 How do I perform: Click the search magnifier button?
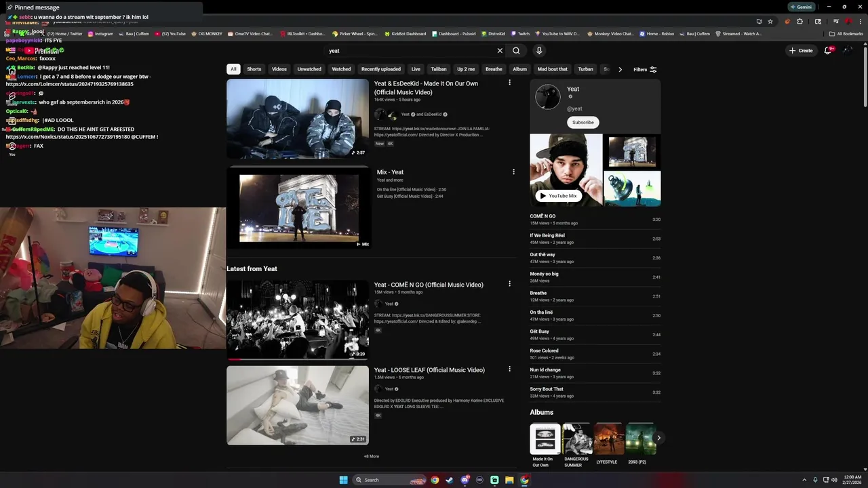(516, 51)
